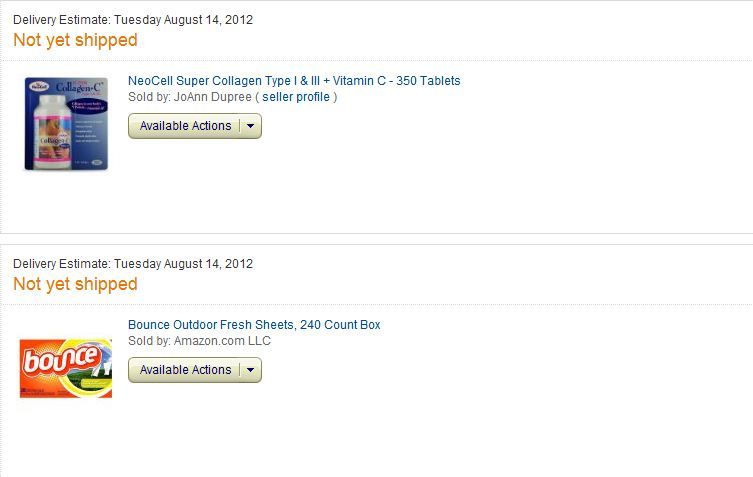Open the seller profile link for JoAnn Dupree

tap(296, 97)
